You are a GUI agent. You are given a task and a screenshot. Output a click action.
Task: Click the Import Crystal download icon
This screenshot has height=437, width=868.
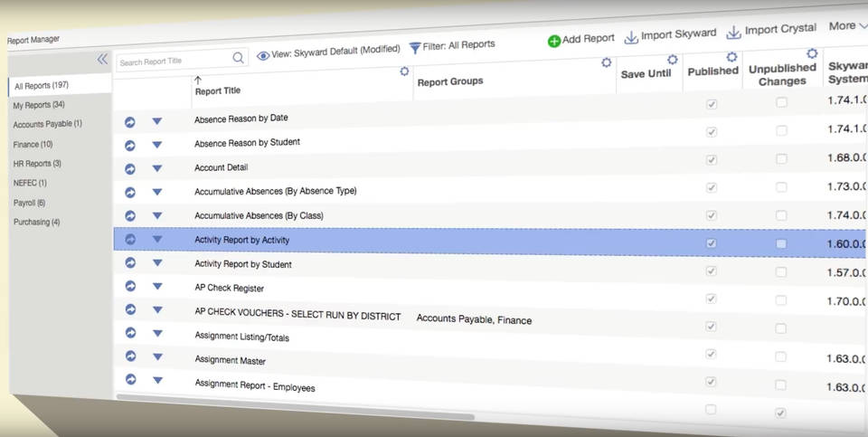[x=733, y=32]
